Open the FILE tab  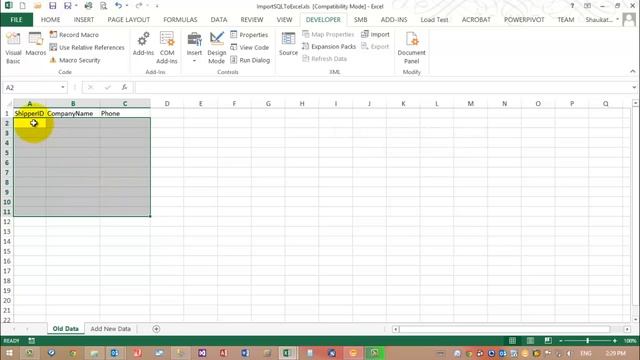(16, 20)
